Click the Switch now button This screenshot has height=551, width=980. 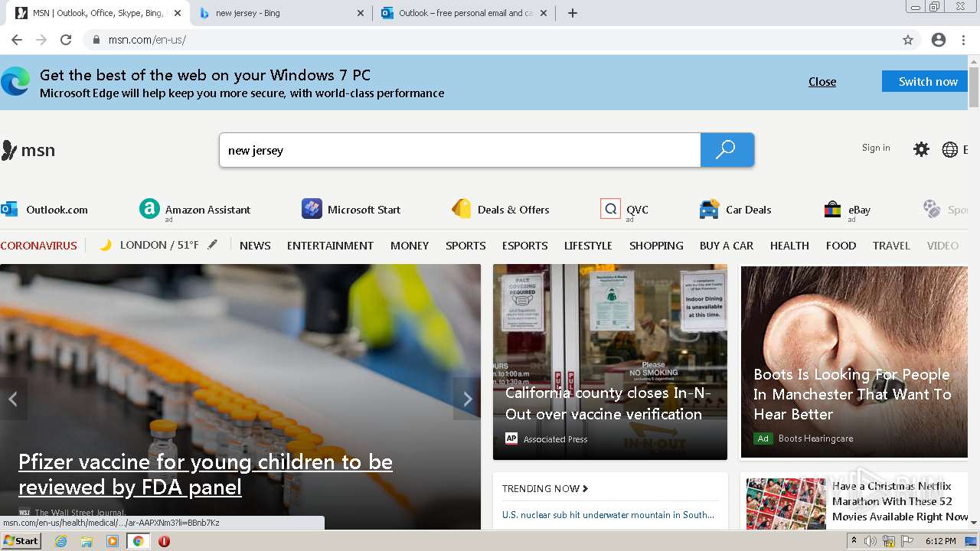925,82
